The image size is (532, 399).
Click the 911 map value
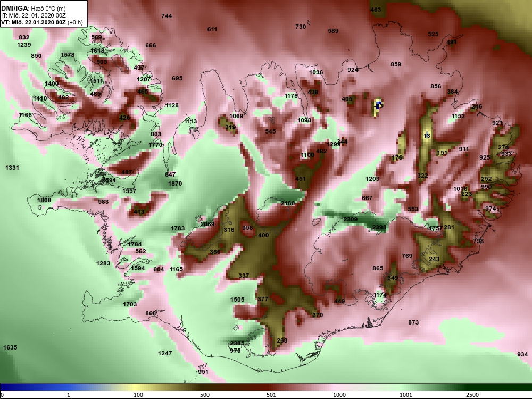[464, 149]
